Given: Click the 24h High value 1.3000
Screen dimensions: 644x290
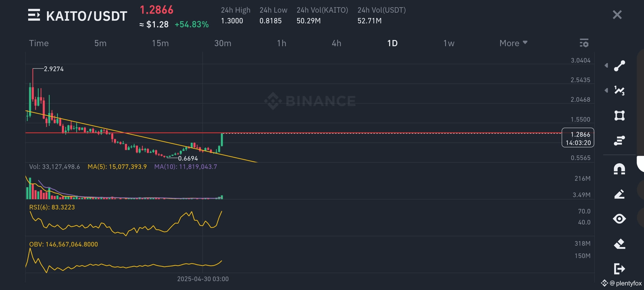Looking at the screenshot, I should (x=232, y=21).
